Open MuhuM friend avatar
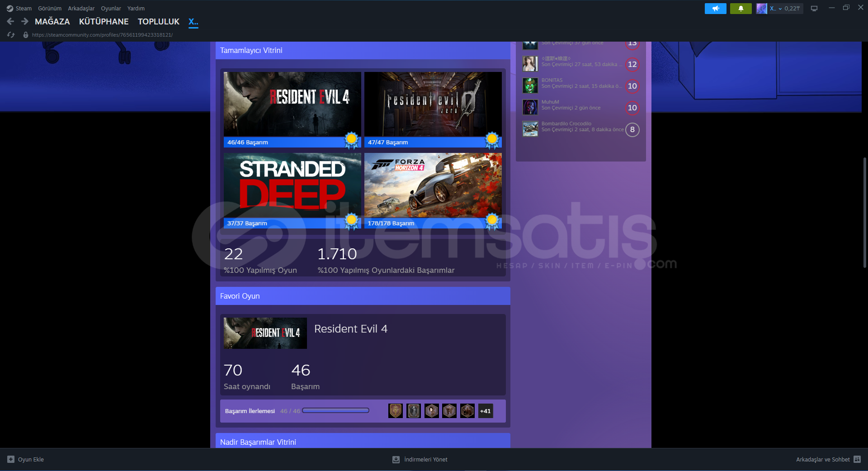 click(x=530, y=107)
